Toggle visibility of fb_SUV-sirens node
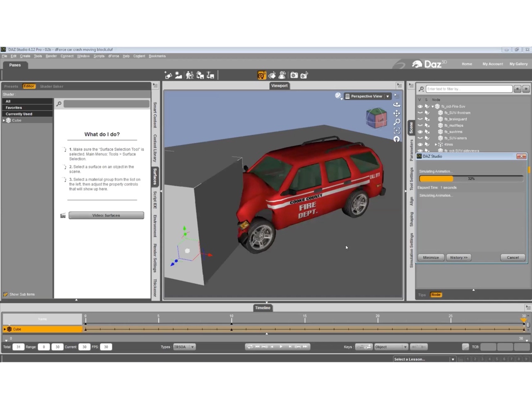The image size is (532, 409). tap(420, 138)
